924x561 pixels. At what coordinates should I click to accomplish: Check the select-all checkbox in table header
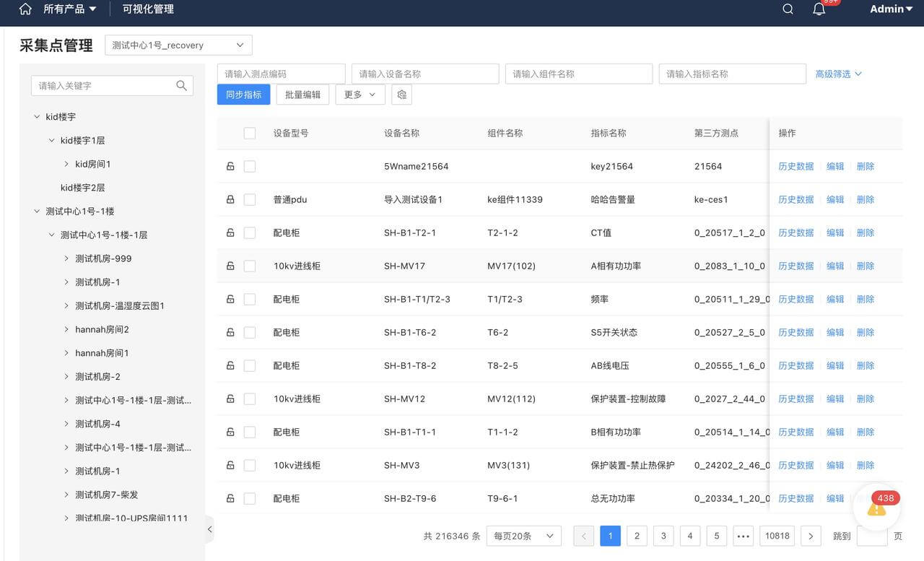(x=250, y=133)
